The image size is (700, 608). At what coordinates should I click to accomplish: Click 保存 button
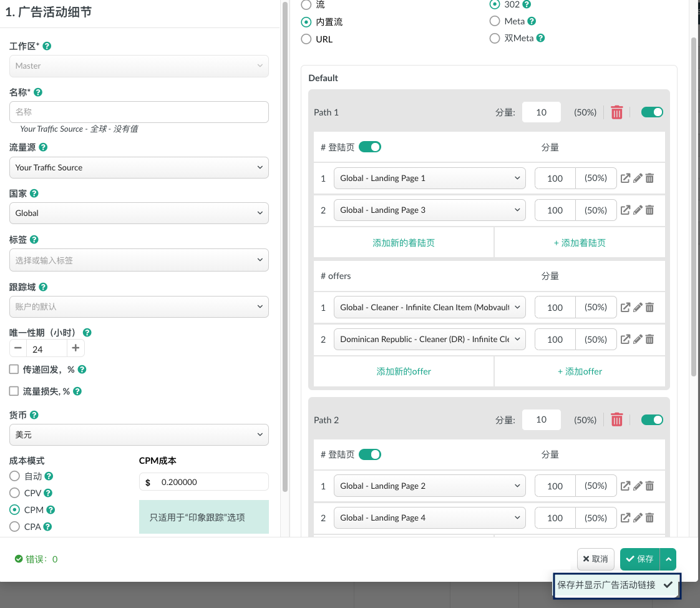click(x=640, y=559)
